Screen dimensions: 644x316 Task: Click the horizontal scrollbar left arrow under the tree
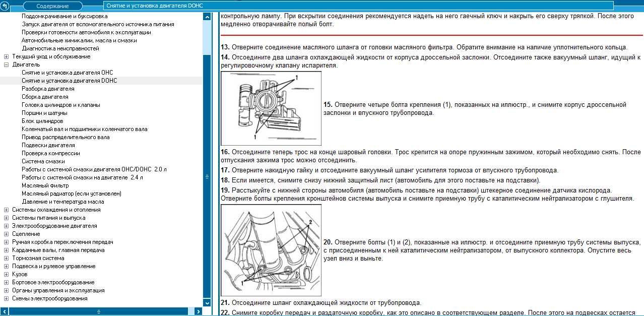(4, 311)
